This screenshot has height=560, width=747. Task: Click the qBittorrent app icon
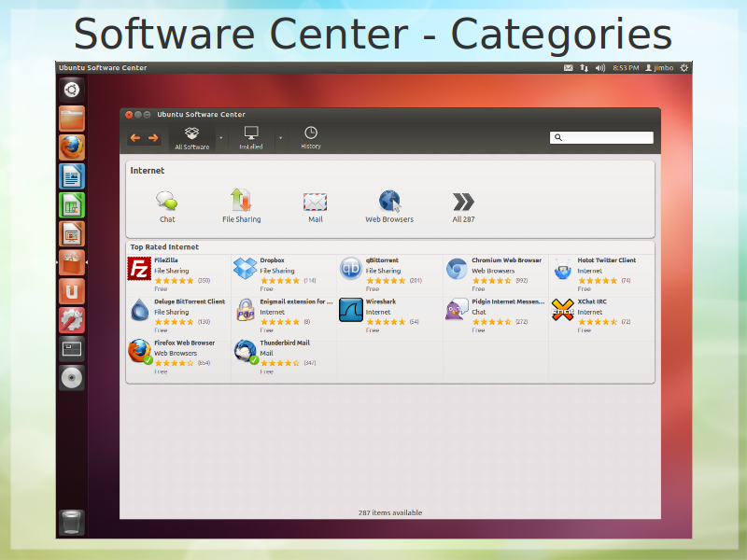click(x=351, y=269)
